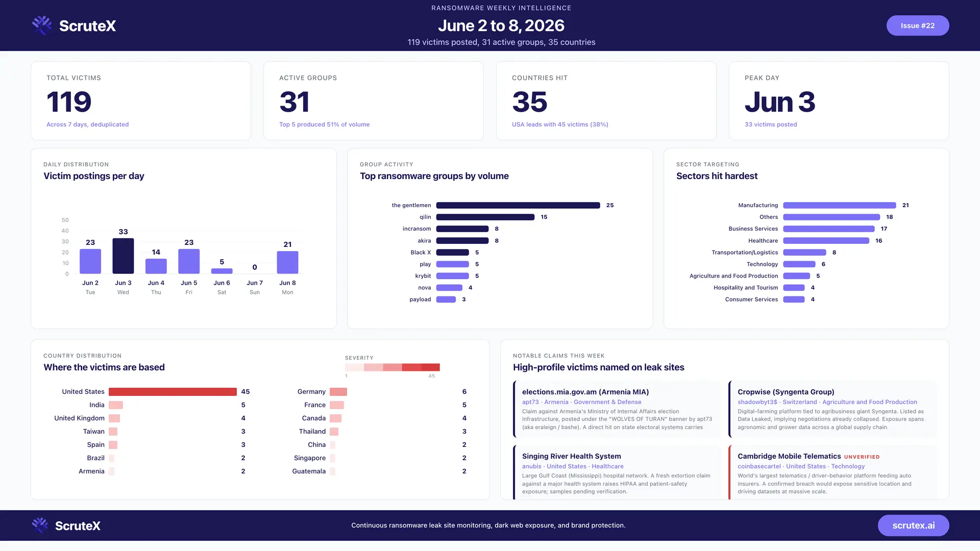This screenshot has height=551, width=980.
Task: Open the Cambridge Mobile Telematics card
Action: pyautogui.click(x=832, y=472)
